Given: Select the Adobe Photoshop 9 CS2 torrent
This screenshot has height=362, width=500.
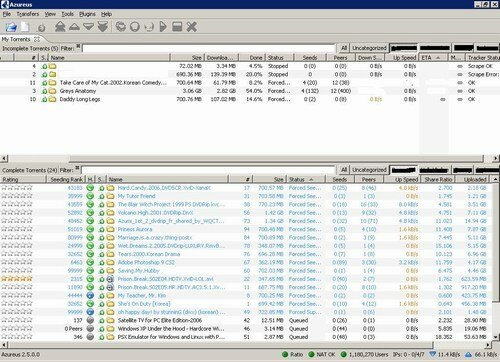Looking at the screenshot, I should [x=246, y=262].
